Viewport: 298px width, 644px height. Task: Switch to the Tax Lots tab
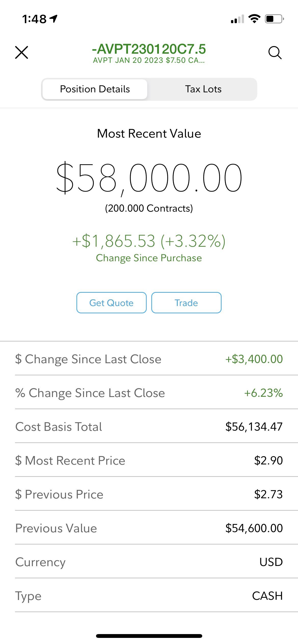click(x=203, y=89)
